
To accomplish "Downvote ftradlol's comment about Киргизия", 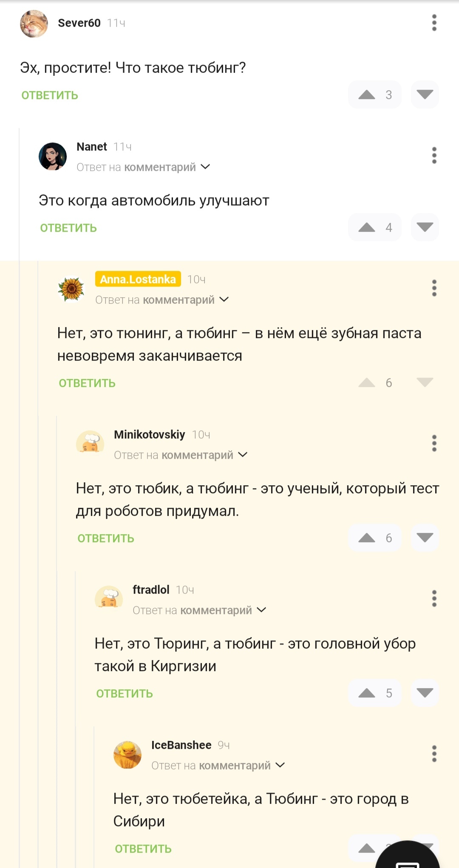I will tap(425, 693).
